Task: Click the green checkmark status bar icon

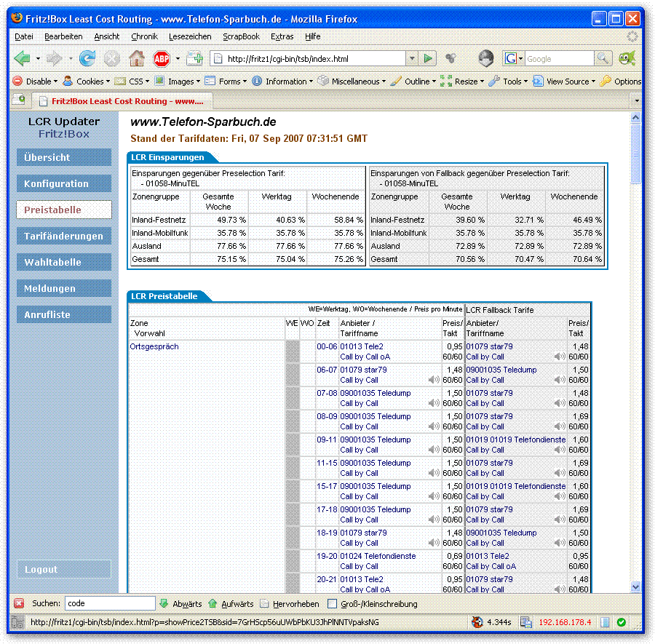Action: [x=622, y=622]
